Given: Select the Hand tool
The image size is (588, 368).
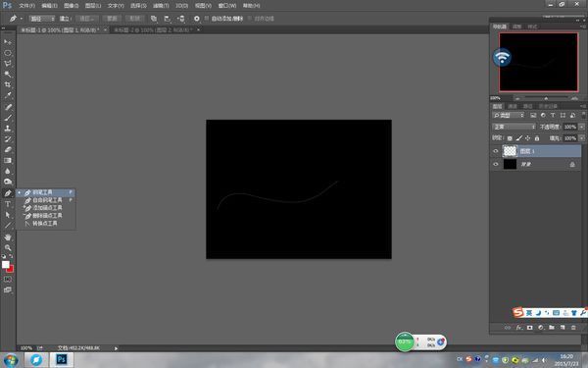Looking at the screenshot, I should (x=8, y=237).
